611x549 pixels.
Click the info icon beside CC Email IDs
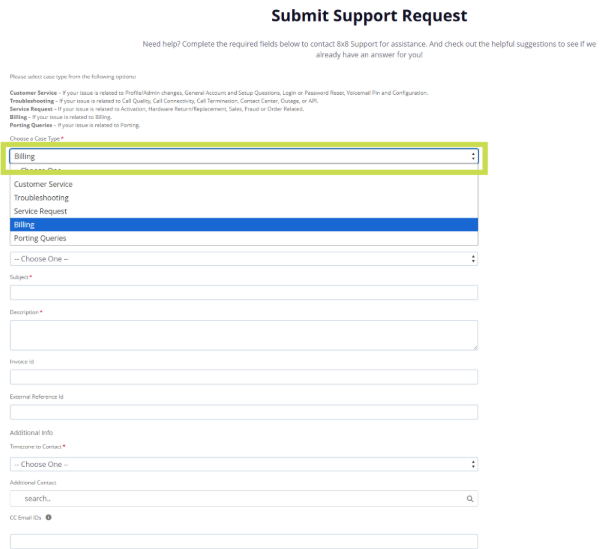click(48, 517)
